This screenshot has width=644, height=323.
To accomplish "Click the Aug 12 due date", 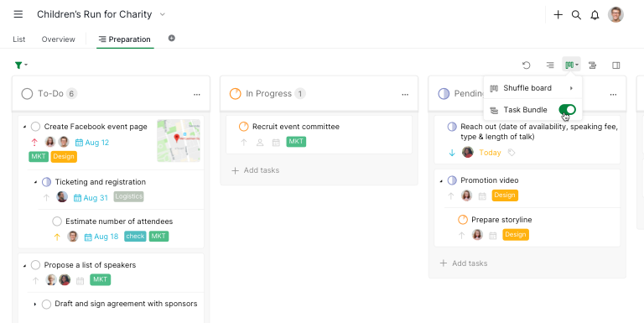I will pyautogui.click(x=92, y=143).
